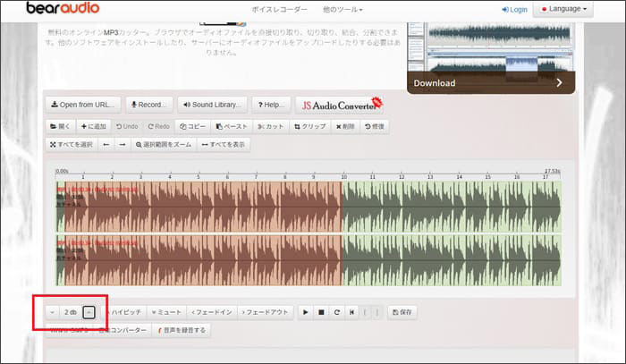Play the audio
The width and height of the screenshot is (626, 364).
click(x=306, y=312)
